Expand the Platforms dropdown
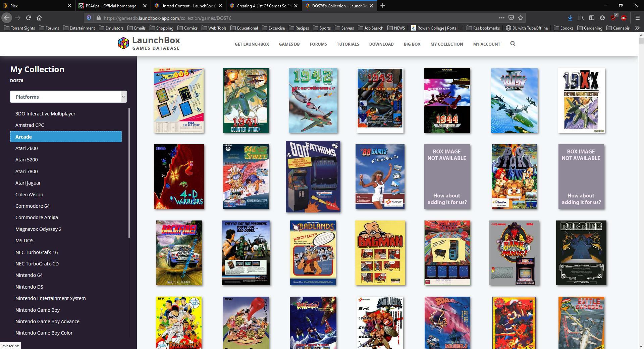Viewport: 644px width, 349px height. [x=68, y=97]
